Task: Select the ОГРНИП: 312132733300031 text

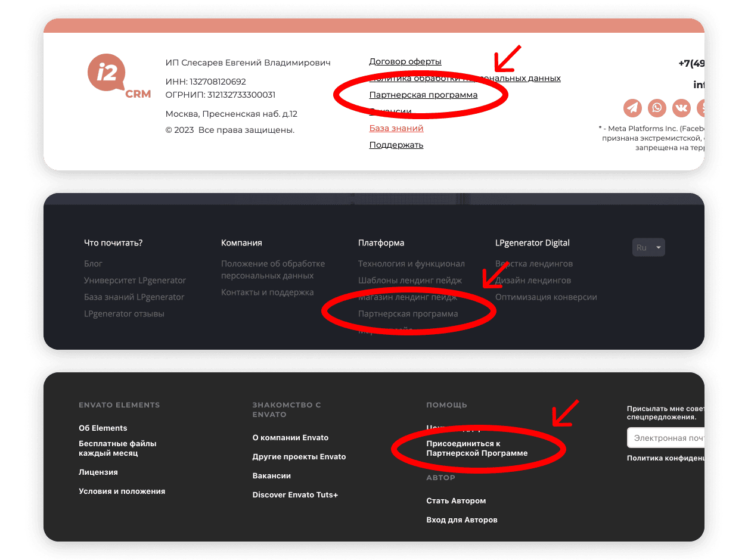Action: tap(221, 95)
